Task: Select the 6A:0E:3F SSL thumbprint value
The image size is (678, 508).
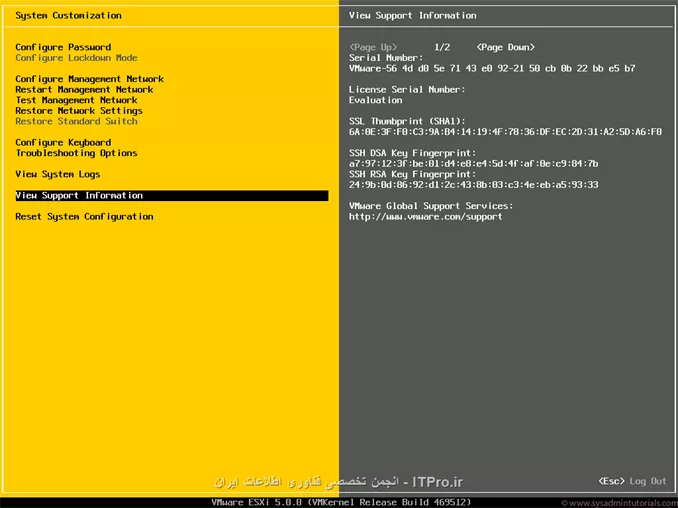Action: (505, 132)
